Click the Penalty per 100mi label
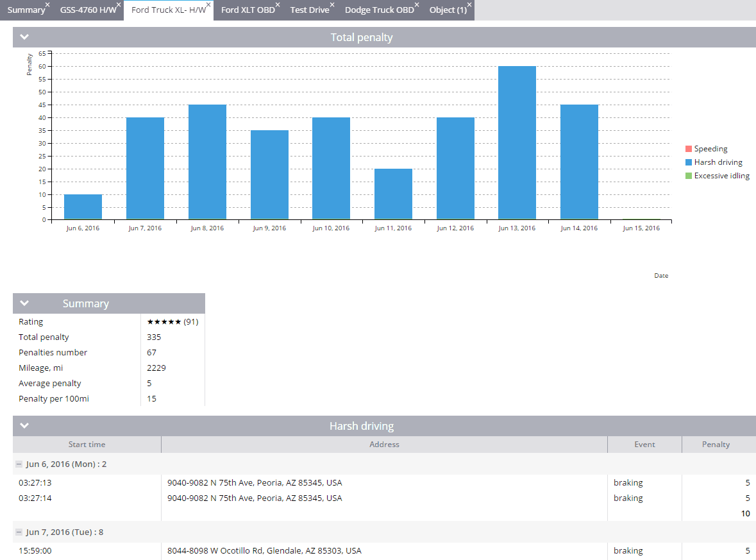The height and width of the screenshot is (560, 756). click(53, 399)
